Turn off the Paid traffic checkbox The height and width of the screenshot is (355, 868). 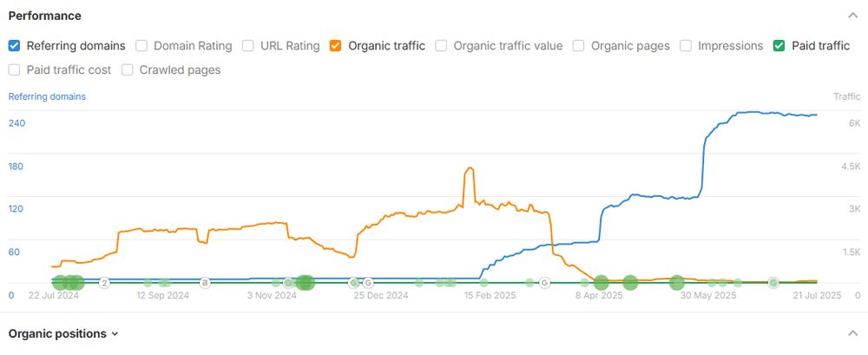point(779,46)
